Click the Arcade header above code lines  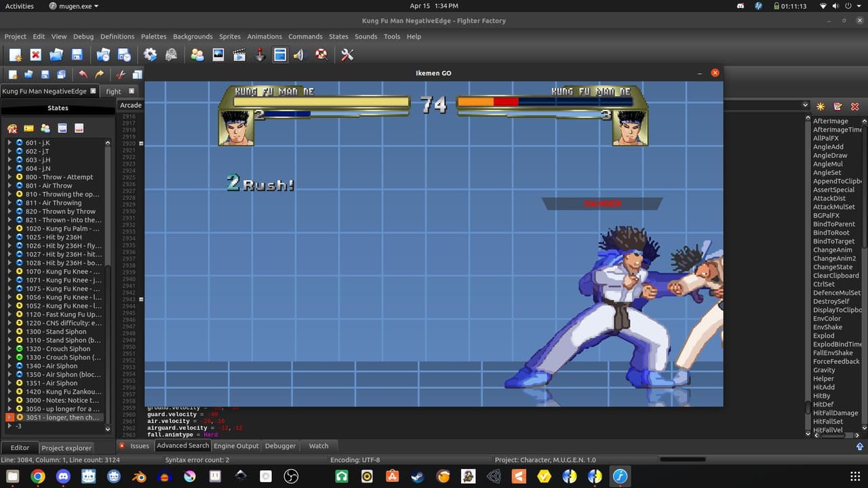pos(131,105)
